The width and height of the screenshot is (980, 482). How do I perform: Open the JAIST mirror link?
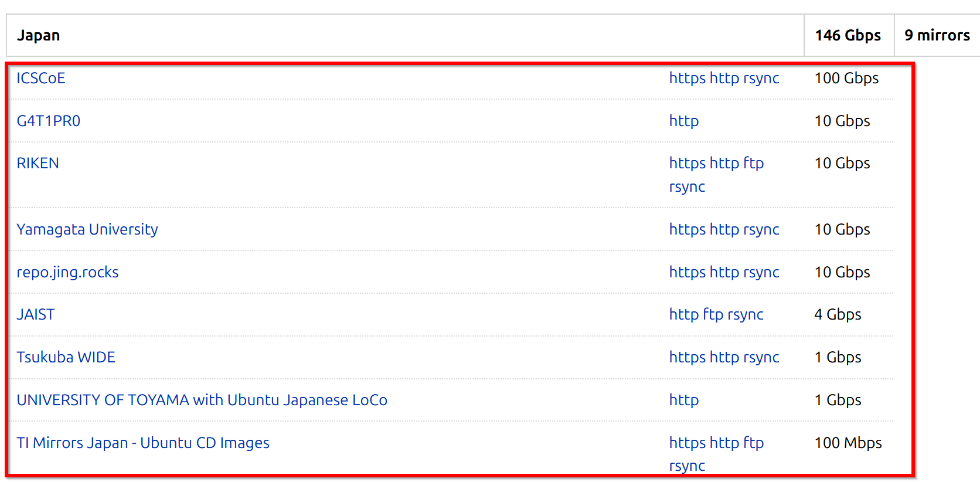pos(35,314)
